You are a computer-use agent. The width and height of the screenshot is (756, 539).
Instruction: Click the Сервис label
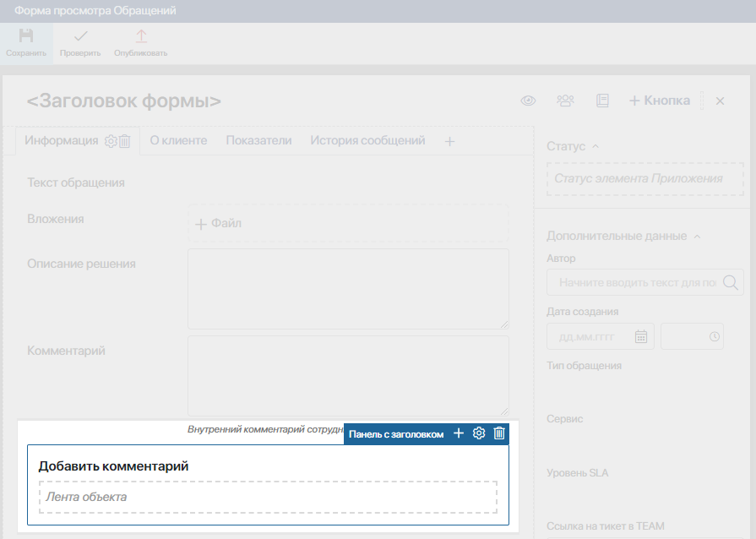(x=564, y=419)
